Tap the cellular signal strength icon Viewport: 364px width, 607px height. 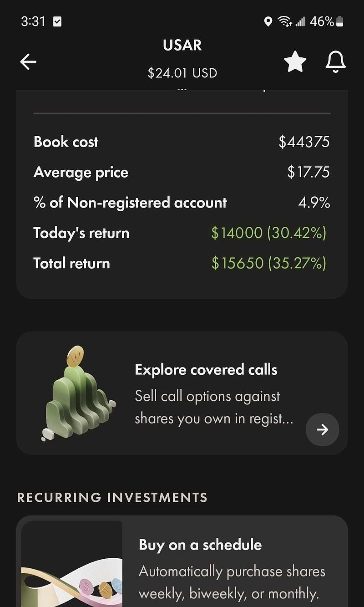point(300,21)
